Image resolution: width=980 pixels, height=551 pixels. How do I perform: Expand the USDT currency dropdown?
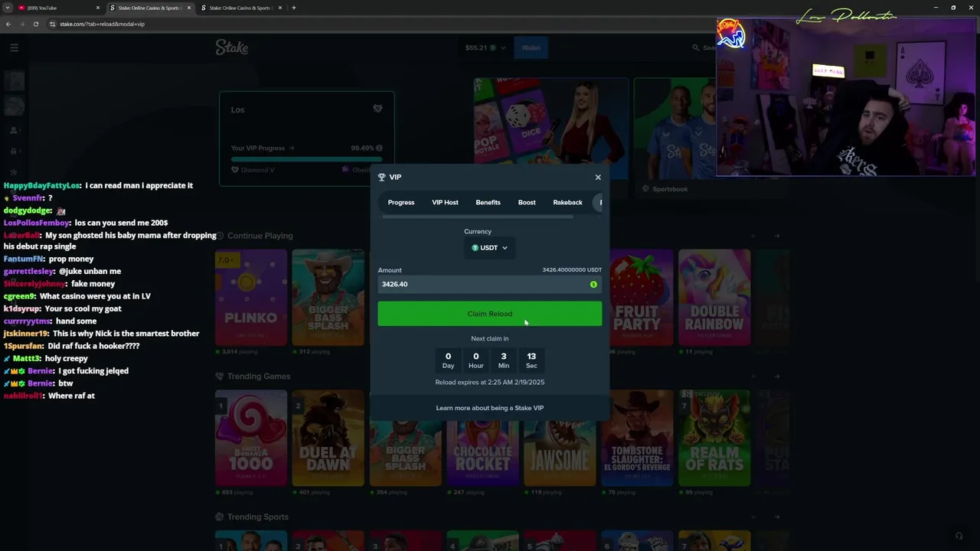tap(490, 248)
